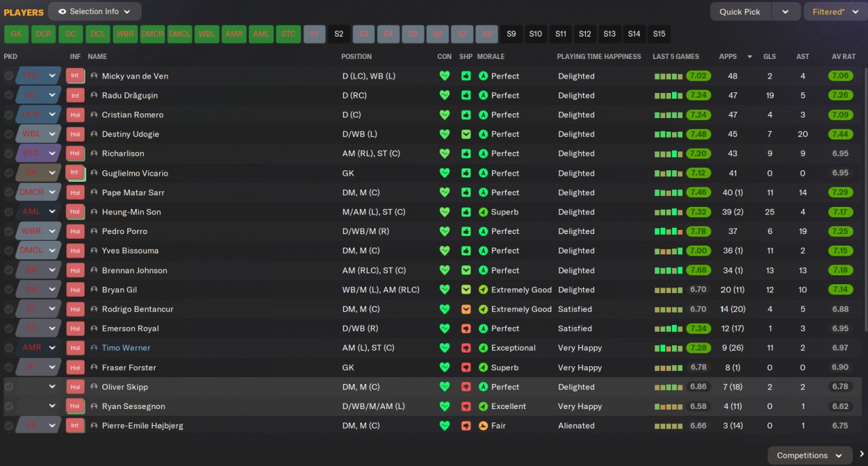Image resolution: width=868 pixels, height=466 pixels.
Task: Toggle picked checkmark for Rodrigo Bentancur
Action: (x=9, y=309)
